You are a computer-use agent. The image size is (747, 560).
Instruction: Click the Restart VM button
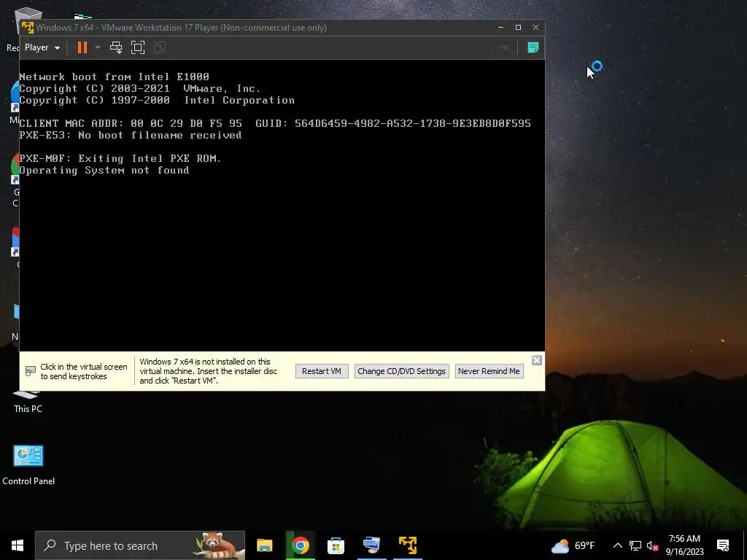tap(322, 371)
